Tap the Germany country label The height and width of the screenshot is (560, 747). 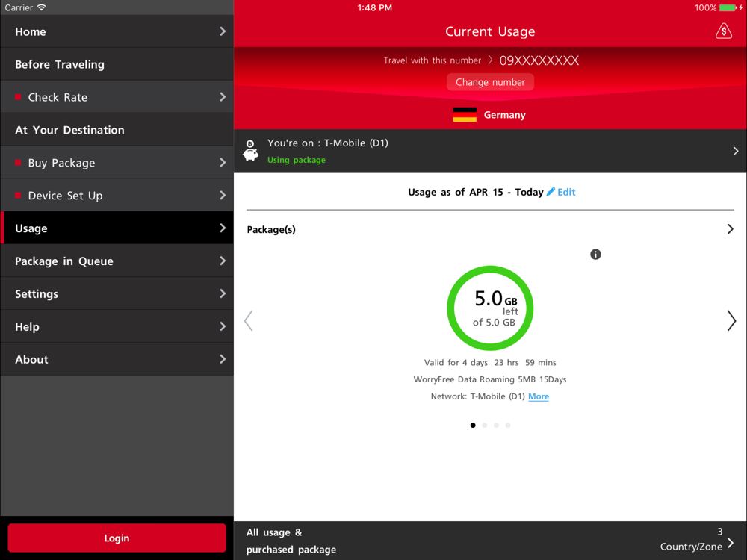point(504,115)
